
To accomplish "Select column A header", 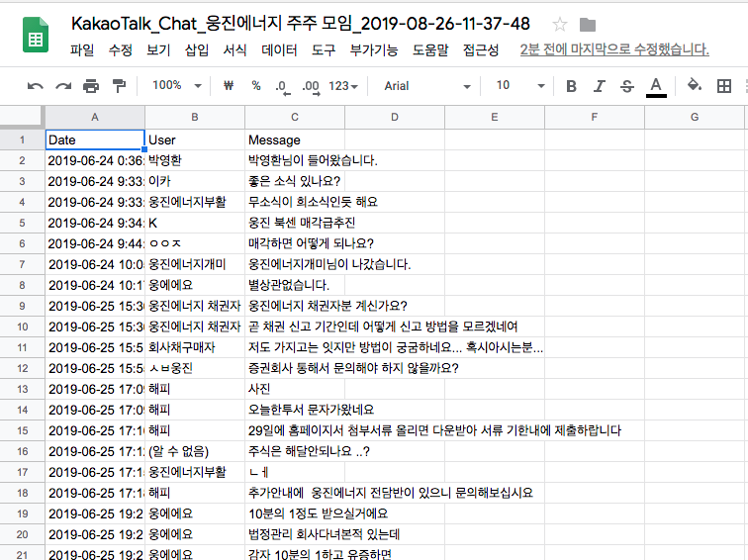I will 95,118.
